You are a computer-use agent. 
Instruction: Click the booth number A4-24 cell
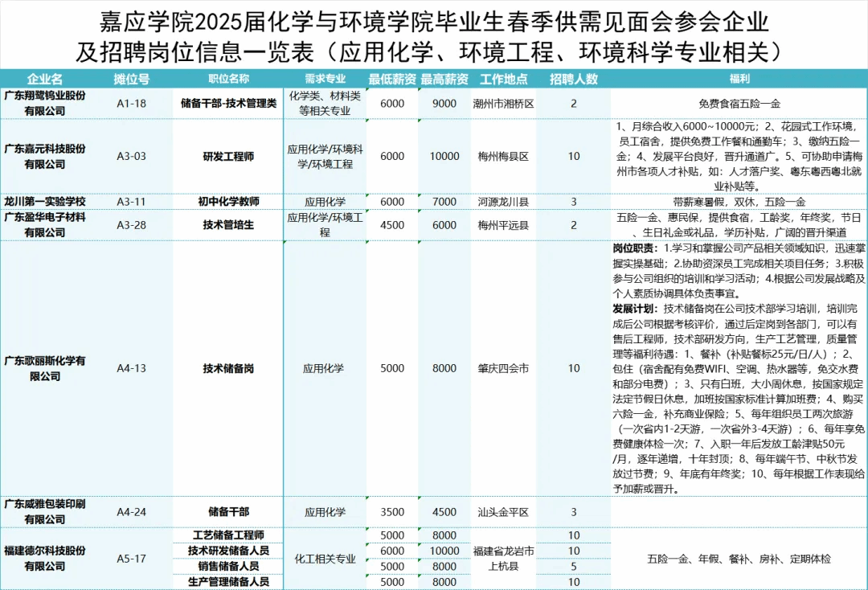(x=131, y=512)
